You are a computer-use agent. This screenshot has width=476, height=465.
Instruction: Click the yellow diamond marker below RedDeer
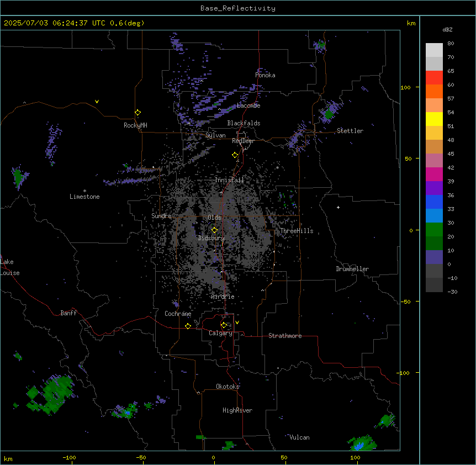click(235, 155)
